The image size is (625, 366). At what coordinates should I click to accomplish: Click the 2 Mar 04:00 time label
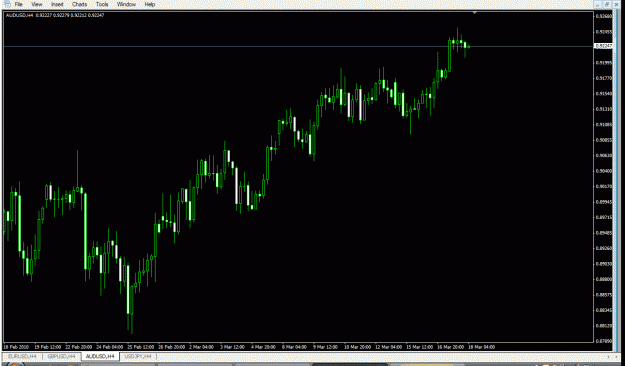pyautogui.click(x=202, y=347)
